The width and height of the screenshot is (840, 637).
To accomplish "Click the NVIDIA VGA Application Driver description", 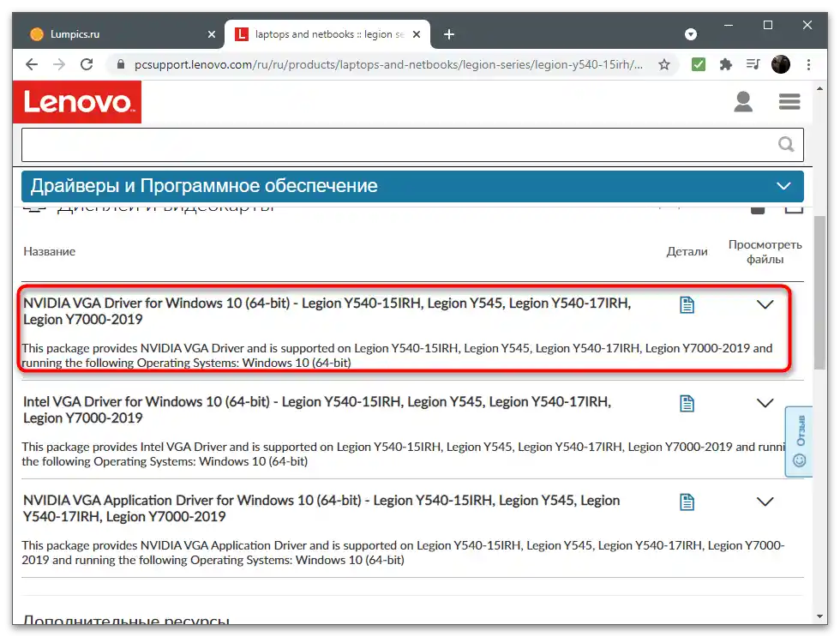I will 403,552.
